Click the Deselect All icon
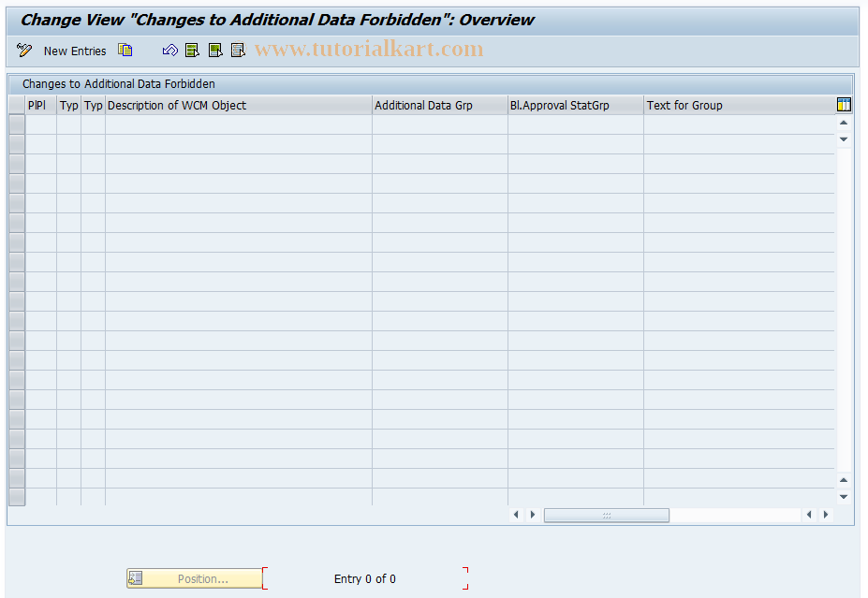 point(238,51)
